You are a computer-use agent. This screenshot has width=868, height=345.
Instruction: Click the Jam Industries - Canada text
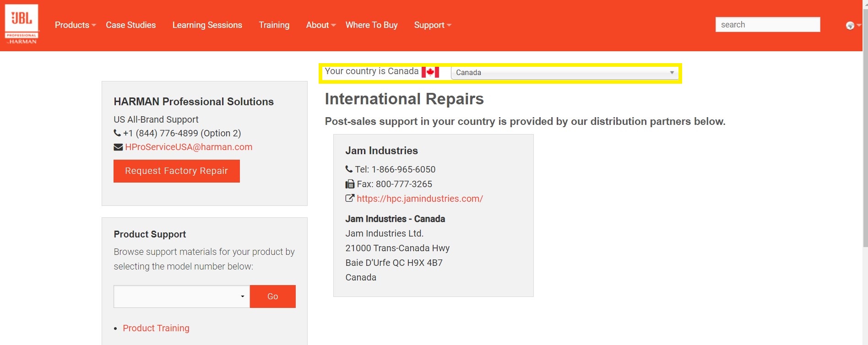395,219
